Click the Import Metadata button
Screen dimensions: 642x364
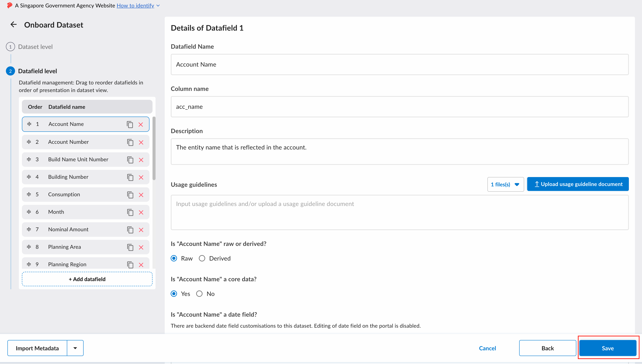point(37,348)
